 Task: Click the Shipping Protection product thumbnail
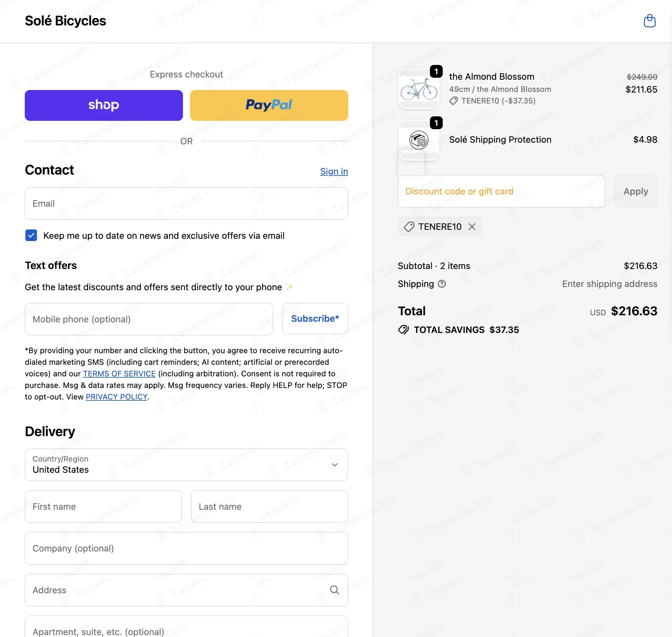pyautogui.click(x=419, y=140)
